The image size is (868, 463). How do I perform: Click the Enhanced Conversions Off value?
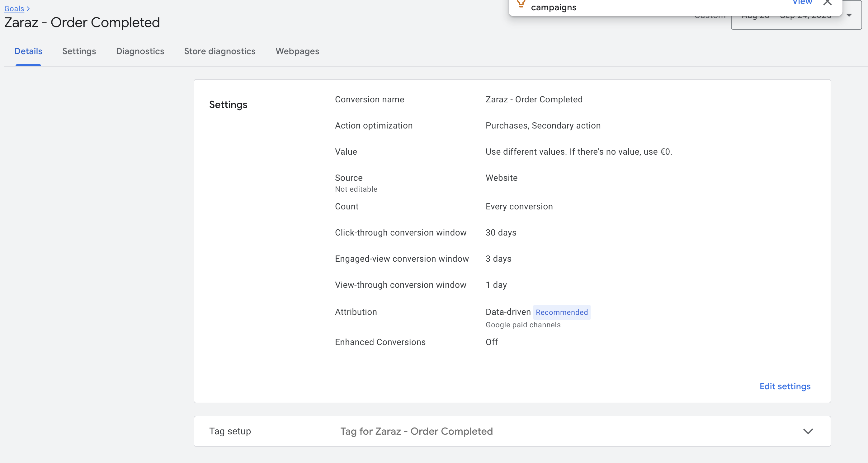point(492,342)
